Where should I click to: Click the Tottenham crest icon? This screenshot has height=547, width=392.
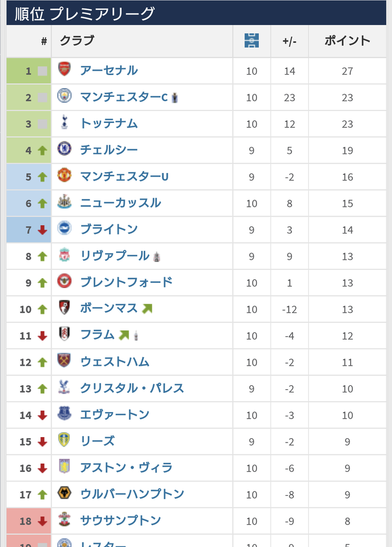(x=64, y=124)
